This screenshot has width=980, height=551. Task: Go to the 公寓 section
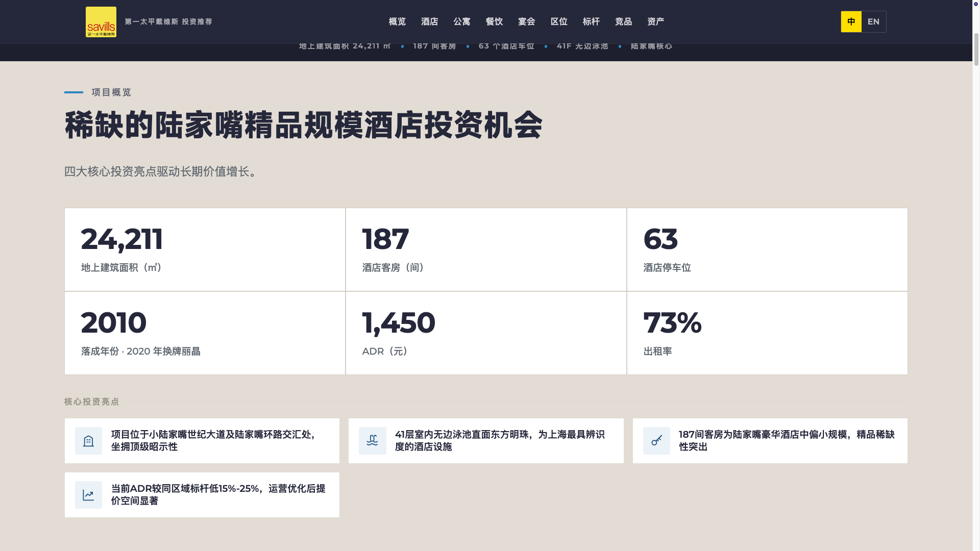click(462, 22)
